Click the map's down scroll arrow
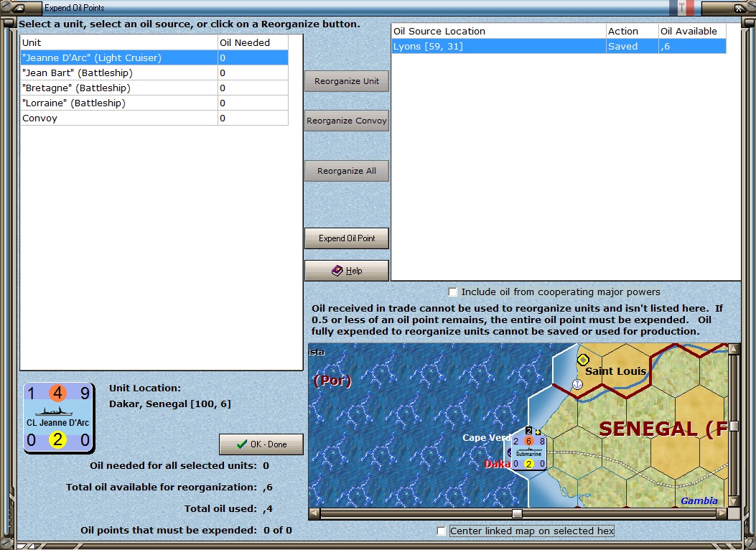This screenshot has width=756, height=550. point(734,501)
